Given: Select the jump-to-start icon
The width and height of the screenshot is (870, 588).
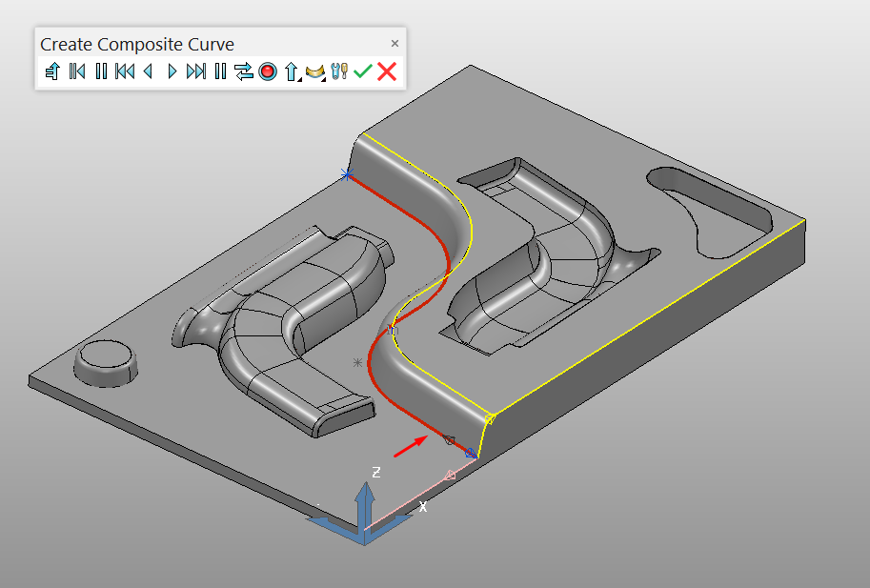Looking at the screenshot, I should [x=77, y=71].
